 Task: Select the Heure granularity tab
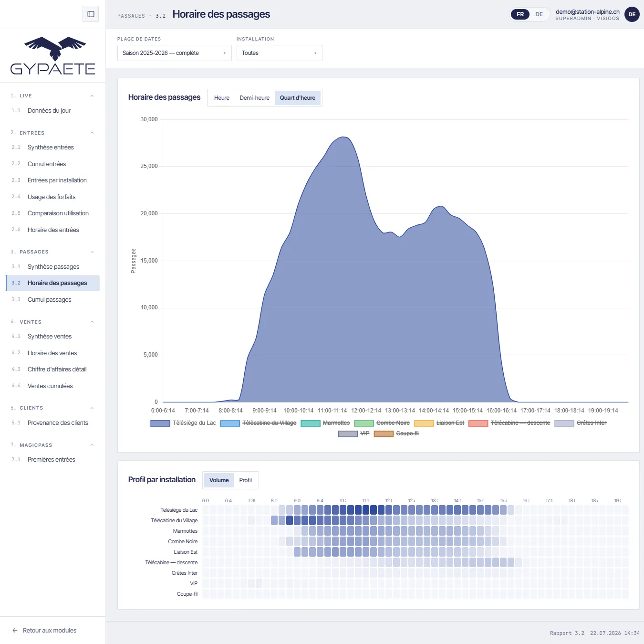(x=222, y=98)
